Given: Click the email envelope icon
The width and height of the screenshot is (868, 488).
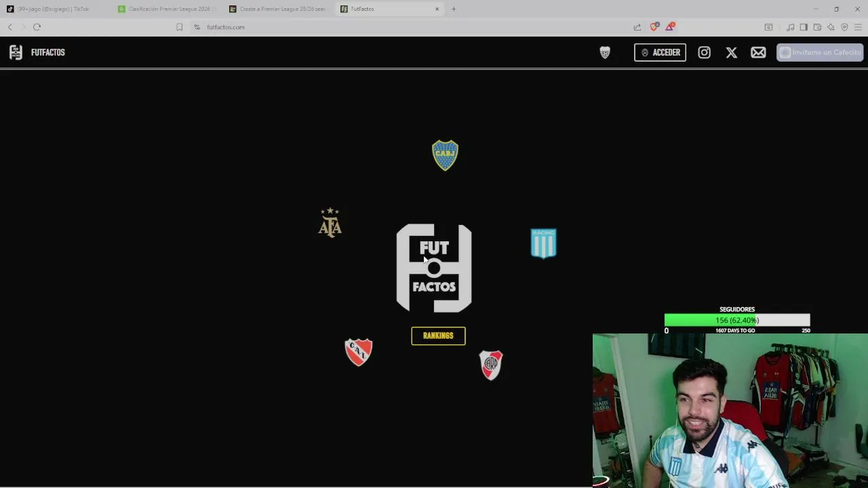Looking at the screenshot, I should 758,52.
